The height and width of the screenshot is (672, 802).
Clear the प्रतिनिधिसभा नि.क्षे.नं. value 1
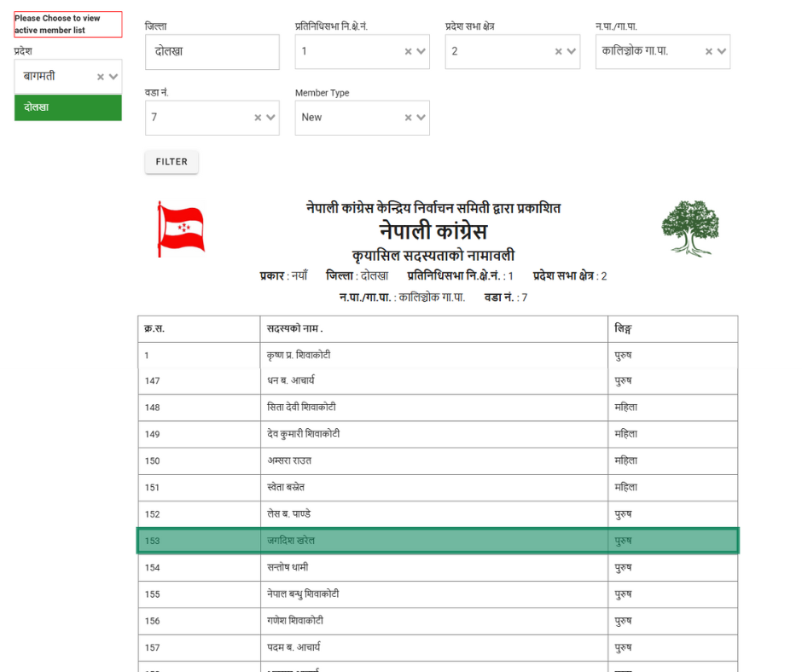pyautogui.click(x=408, y=52)
